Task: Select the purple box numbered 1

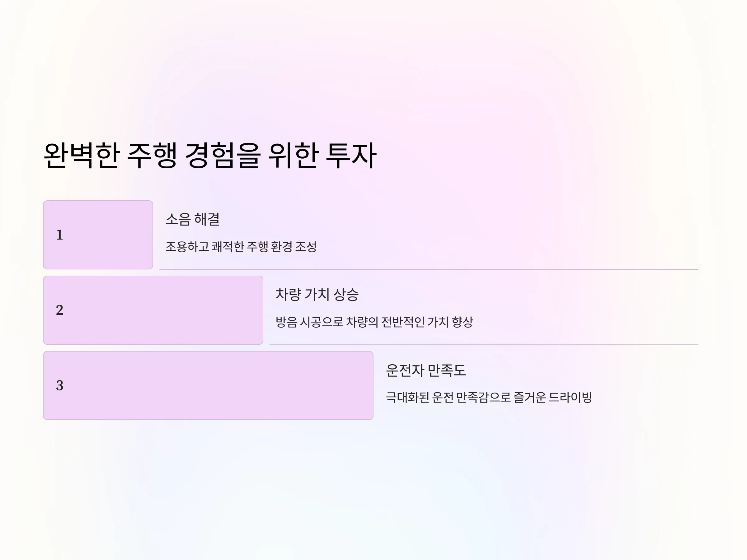Action: click(98, 235)
